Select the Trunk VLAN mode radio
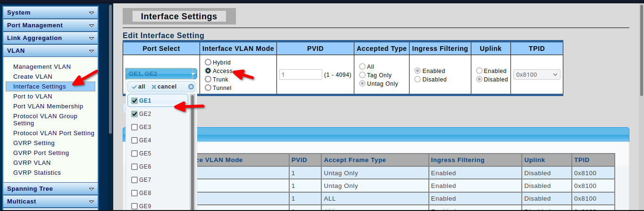 pos(208,80)
